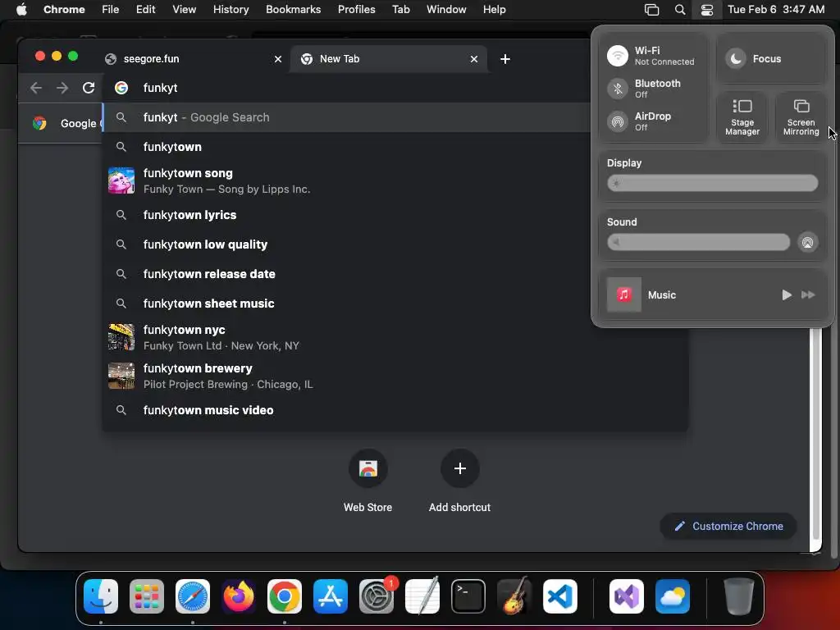
Task: Click the Spotlight search icon
Action: [680, 10]
